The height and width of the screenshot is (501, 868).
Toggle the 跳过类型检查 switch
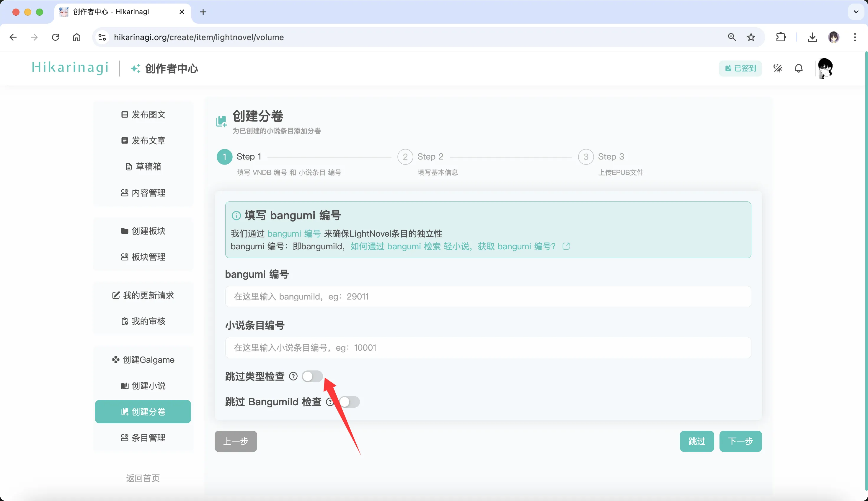pos(312,376)
